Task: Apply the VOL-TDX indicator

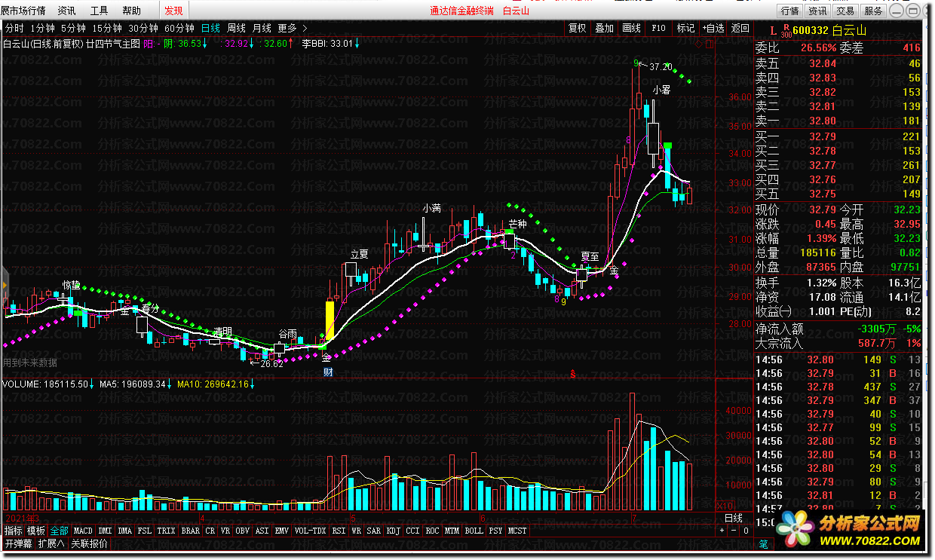Action: [311, 531]
